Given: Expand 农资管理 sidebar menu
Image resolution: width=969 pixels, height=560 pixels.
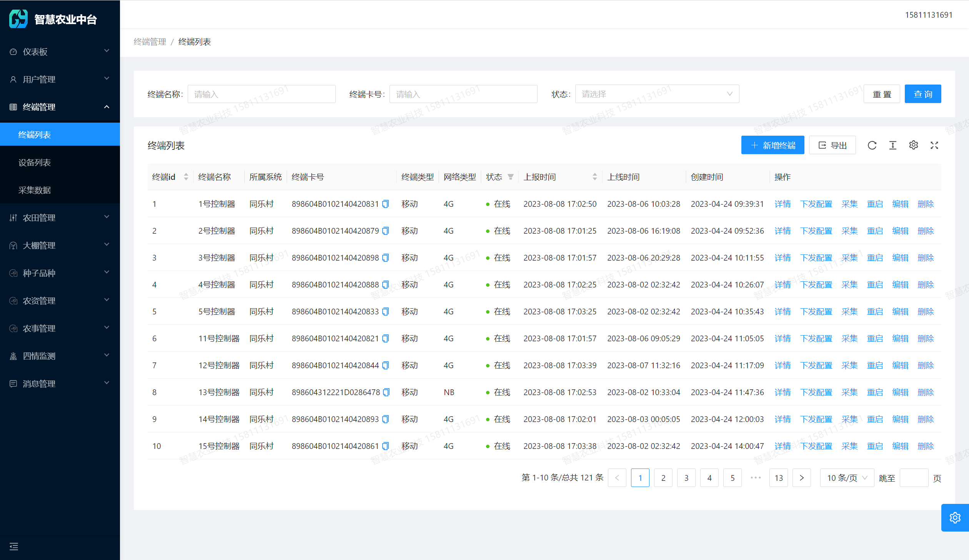Looking at the screenshot, I should coord(60,301).
